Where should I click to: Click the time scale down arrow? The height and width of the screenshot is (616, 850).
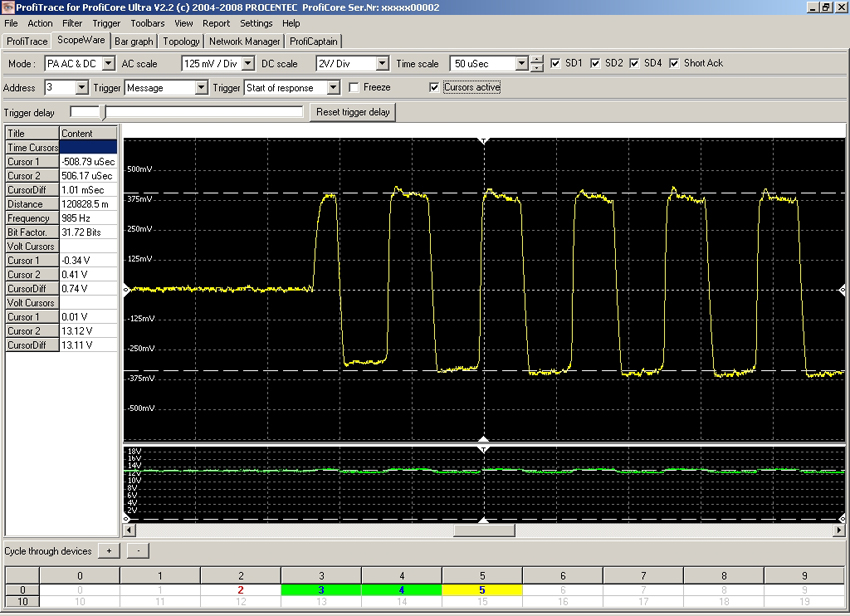tap(538, 68)
